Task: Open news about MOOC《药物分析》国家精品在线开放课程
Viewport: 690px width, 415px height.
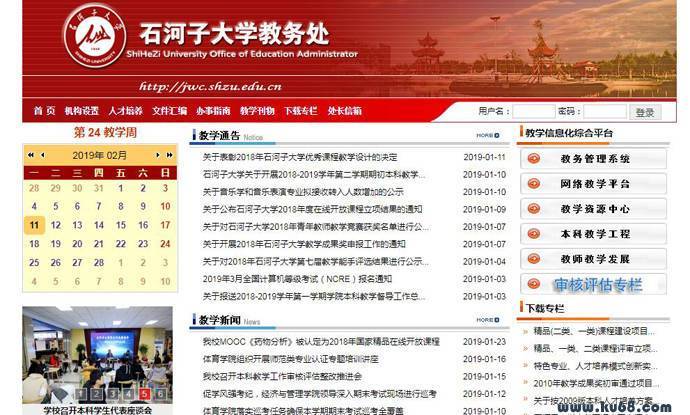Action: (x=321, y=342)
